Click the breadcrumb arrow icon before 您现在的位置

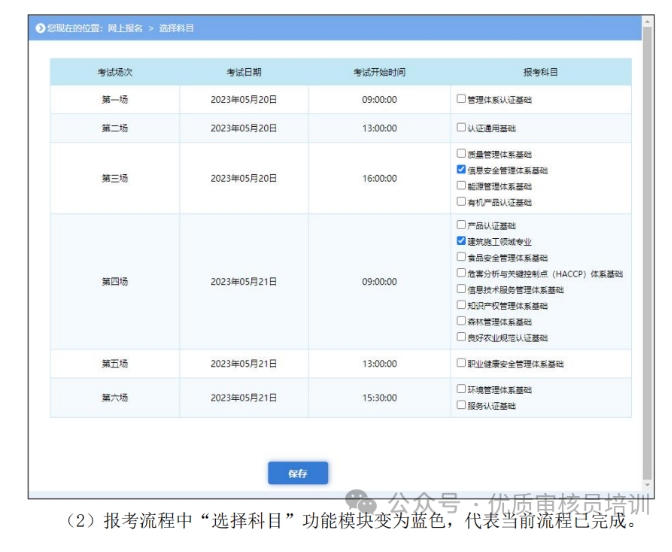[x=40, y=28]
